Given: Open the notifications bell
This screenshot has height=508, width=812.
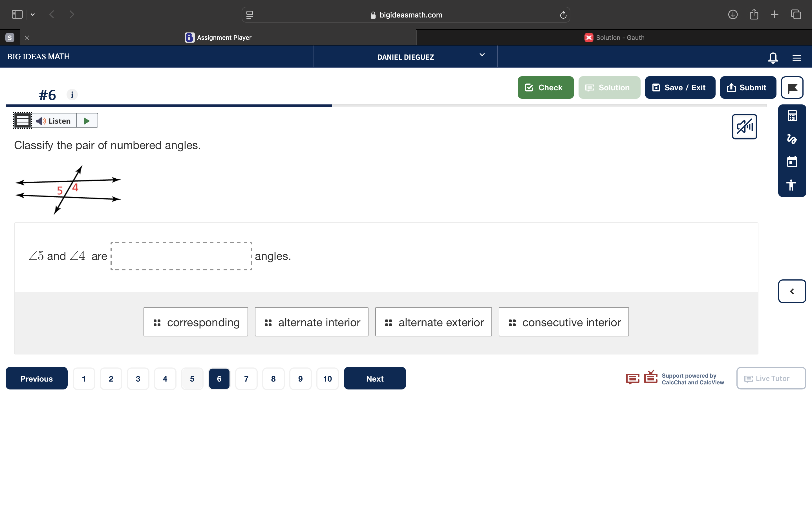Looking at the screenshot, I should (x=773, y=58).
